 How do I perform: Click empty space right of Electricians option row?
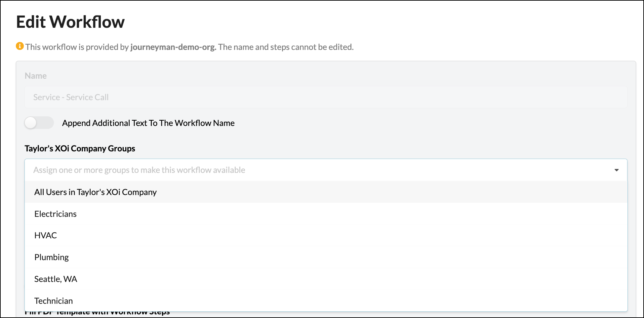click(364, 214)
